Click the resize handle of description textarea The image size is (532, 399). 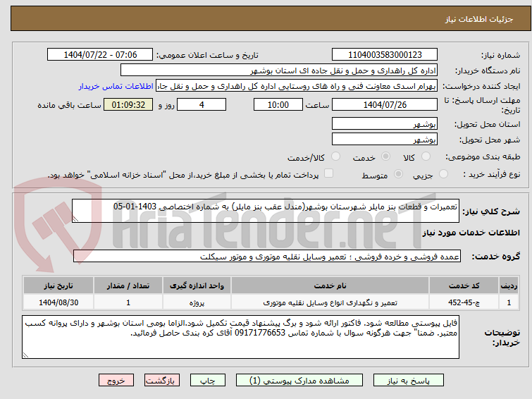point(75,219)
